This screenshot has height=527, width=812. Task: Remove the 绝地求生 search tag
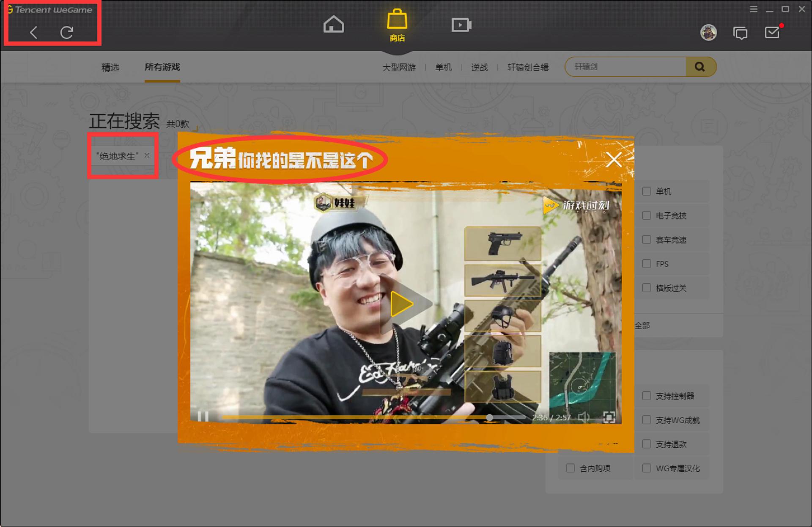pos(147,155)
